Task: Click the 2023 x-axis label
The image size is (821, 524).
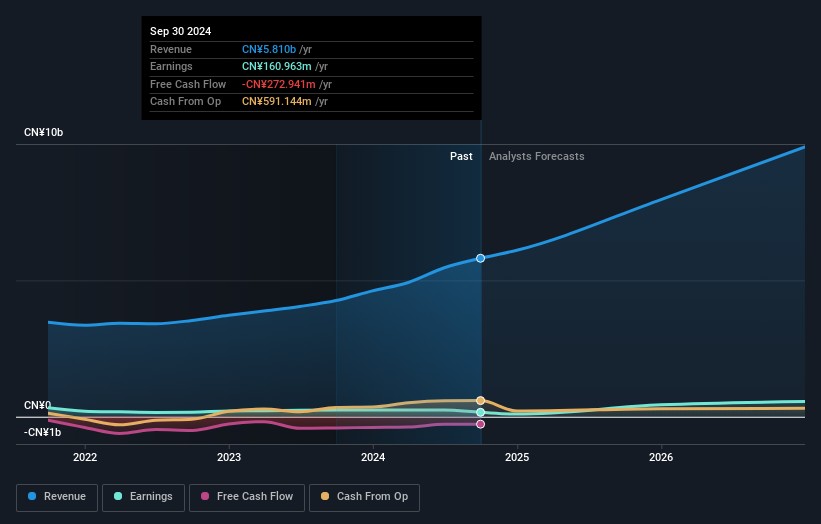Action: click(229, 457)
